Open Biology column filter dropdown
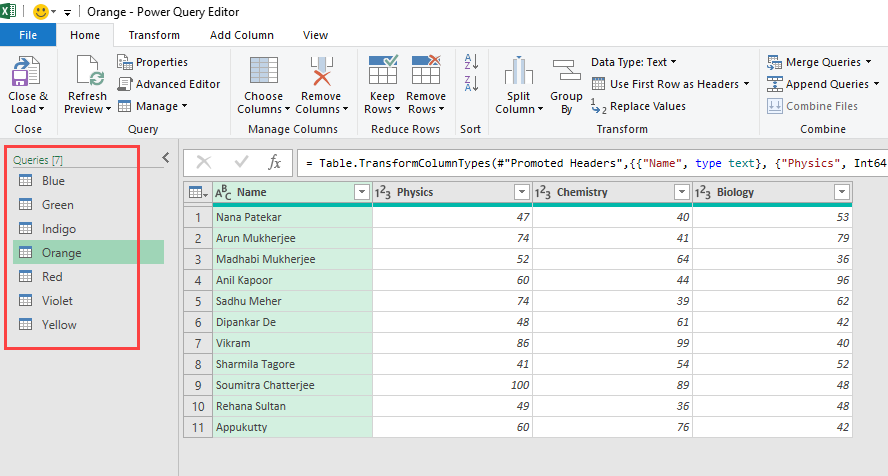The height and width of the screenshot is (476, 888). click(842, 192)
